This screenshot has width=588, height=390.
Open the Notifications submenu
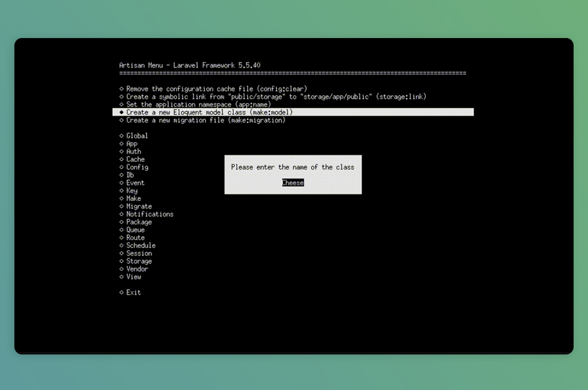pos(146,215)
